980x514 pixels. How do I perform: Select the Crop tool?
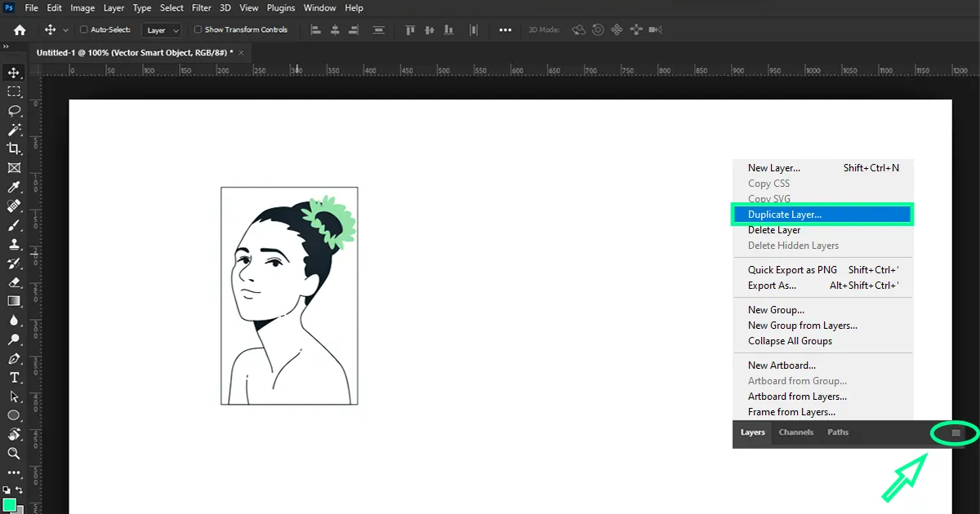[14, 148]
